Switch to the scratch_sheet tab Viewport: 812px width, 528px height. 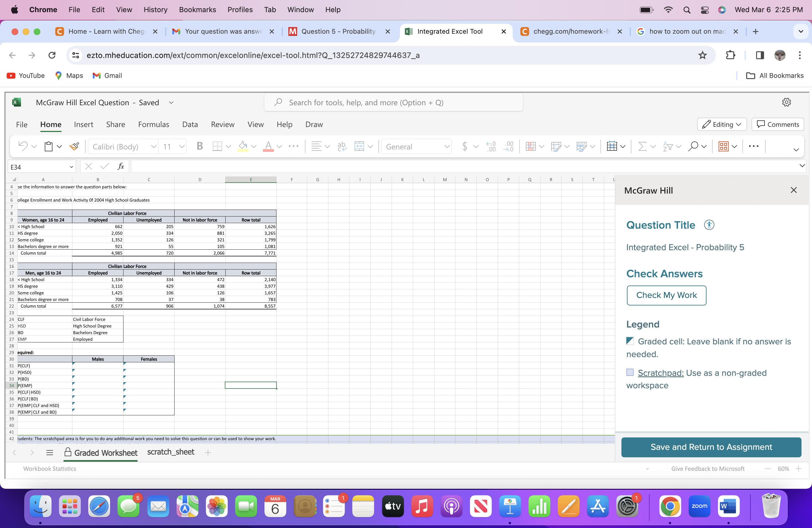(x=171, y=452)
